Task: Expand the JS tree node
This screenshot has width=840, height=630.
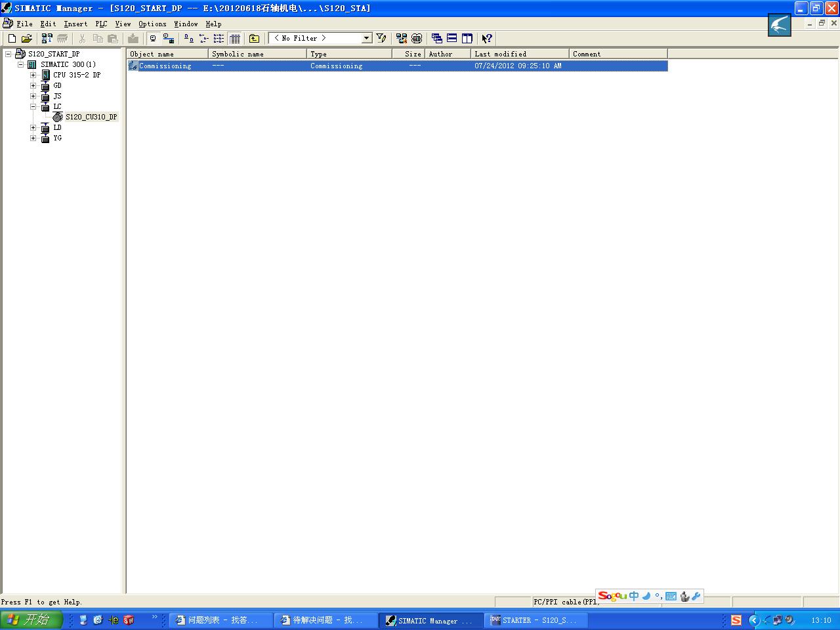Action: (33, 96)
